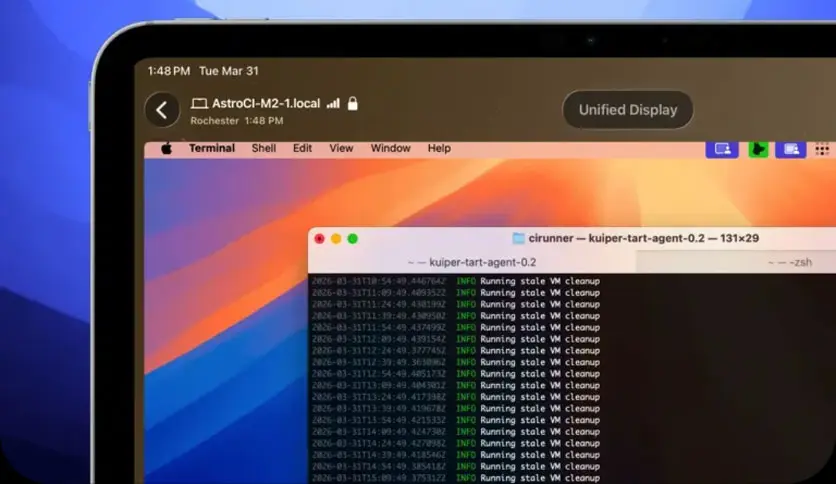836x484 pixels.
Task: Open the Apple menu
Action: pos(166,149)
